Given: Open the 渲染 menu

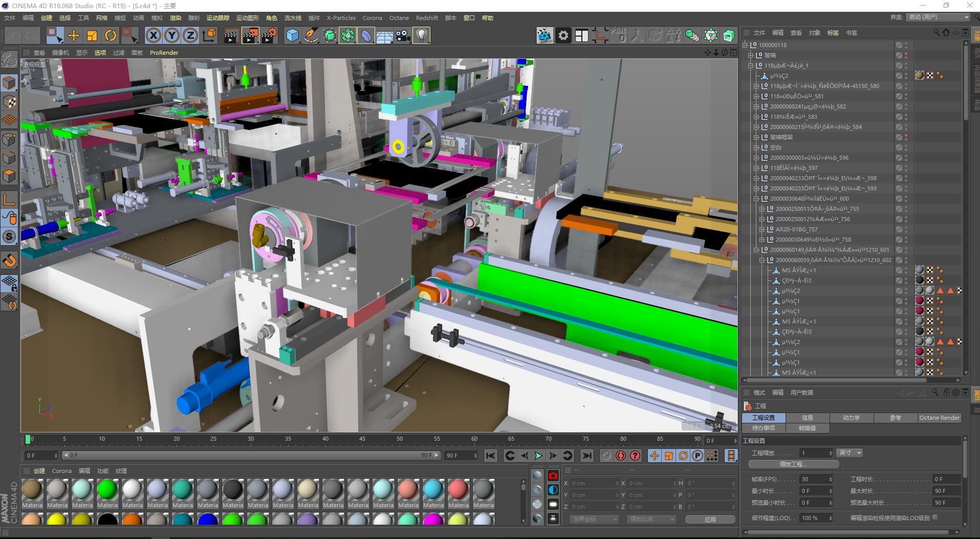Looking at the screenshot, I should [x=175, y=18].
